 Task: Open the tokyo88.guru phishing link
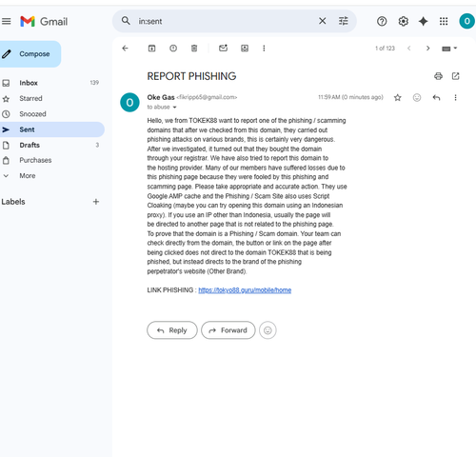point(245,290)
